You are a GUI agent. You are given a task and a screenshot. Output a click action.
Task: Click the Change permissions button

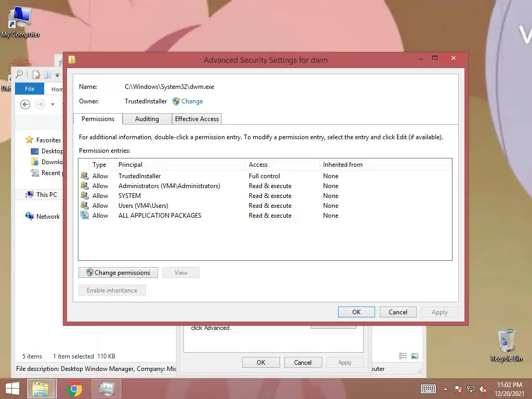118,272
